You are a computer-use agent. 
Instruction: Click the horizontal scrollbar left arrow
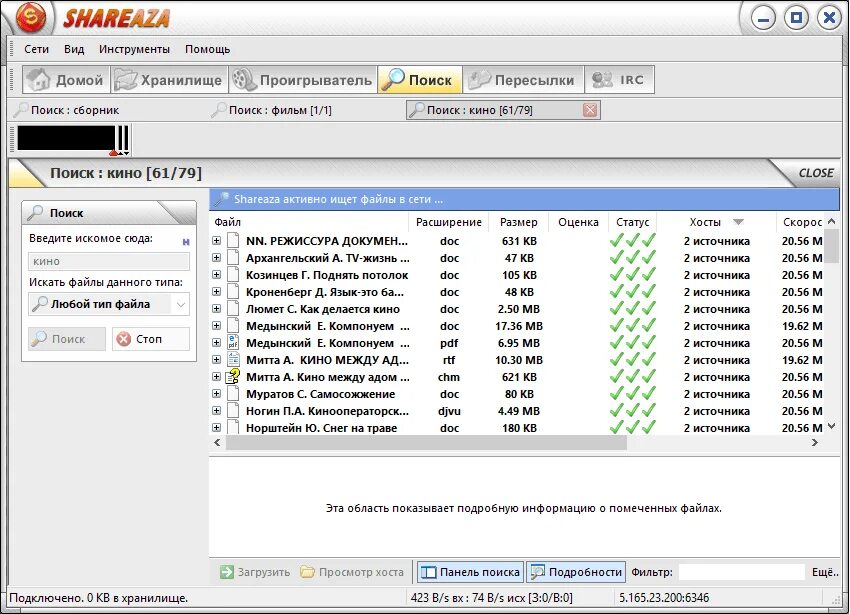tap(217, 442)
